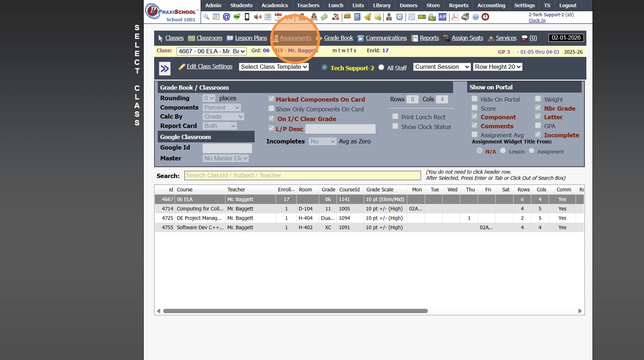Expand the Current Session dropdown
Screen dimensions: 644x360
tap(442, 67)
